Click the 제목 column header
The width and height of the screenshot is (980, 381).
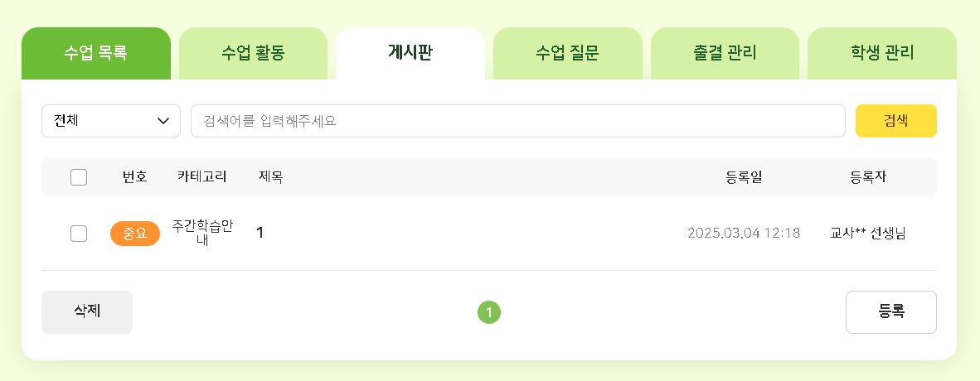[271, 177]
